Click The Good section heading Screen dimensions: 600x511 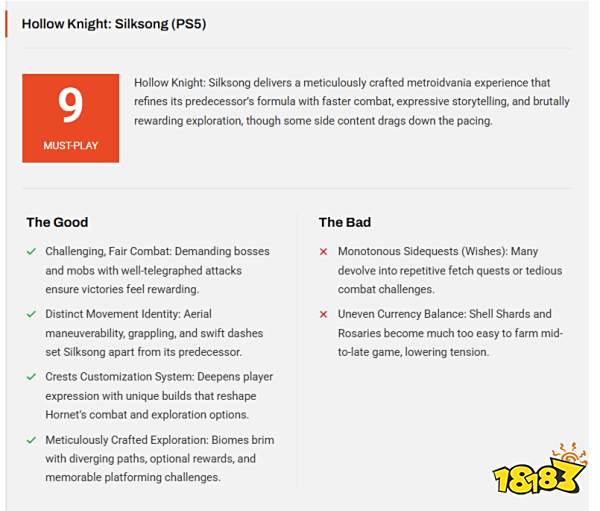coord(57,222)
